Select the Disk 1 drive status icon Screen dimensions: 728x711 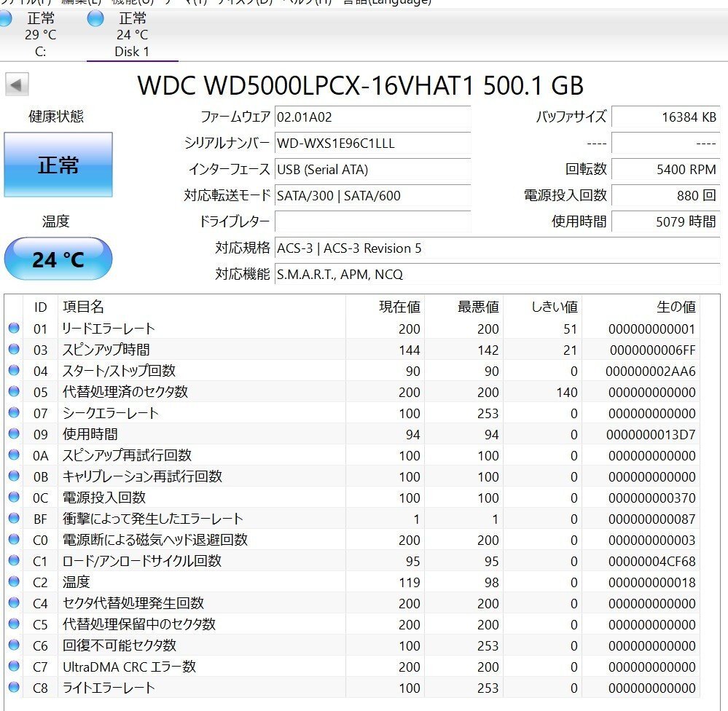pyautogui.click(x=95, y=18)
